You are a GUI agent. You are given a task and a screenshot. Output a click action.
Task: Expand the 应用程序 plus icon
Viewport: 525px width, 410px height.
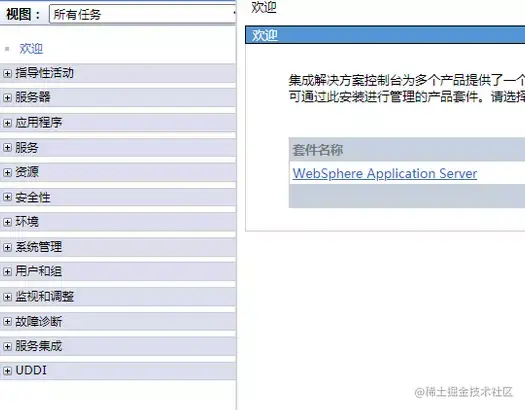point(7,123)
